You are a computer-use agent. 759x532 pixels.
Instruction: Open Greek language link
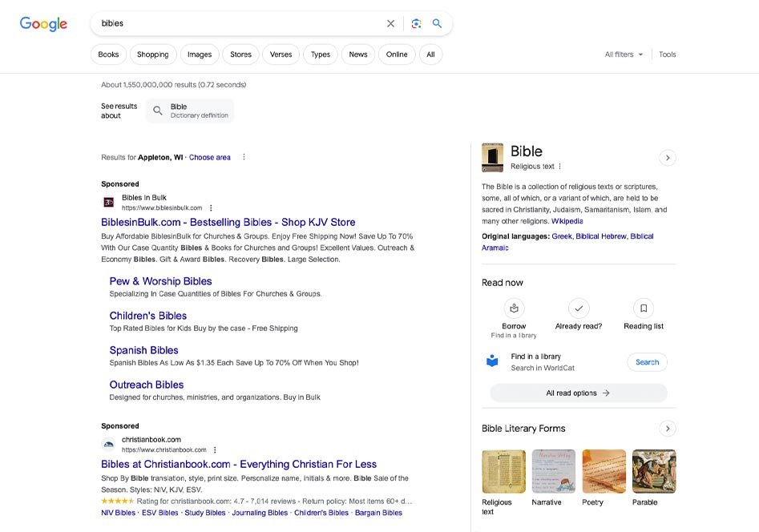pyautogui.click(x=562, y=236)
